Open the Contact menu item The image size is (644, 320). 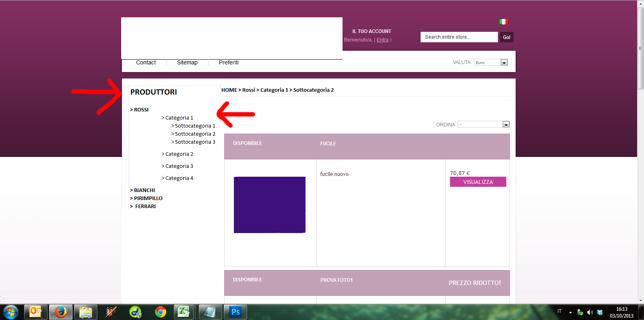[x=146, y=62]
